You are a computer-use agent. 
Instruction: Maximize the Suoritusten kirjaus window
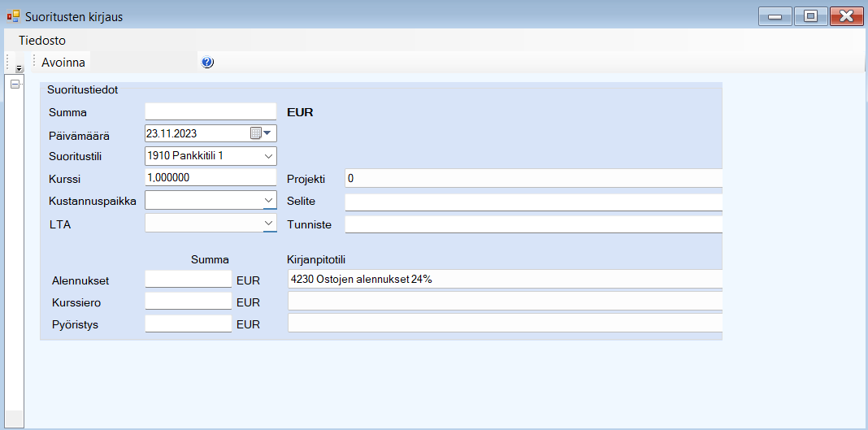click(x=810, y=16)
